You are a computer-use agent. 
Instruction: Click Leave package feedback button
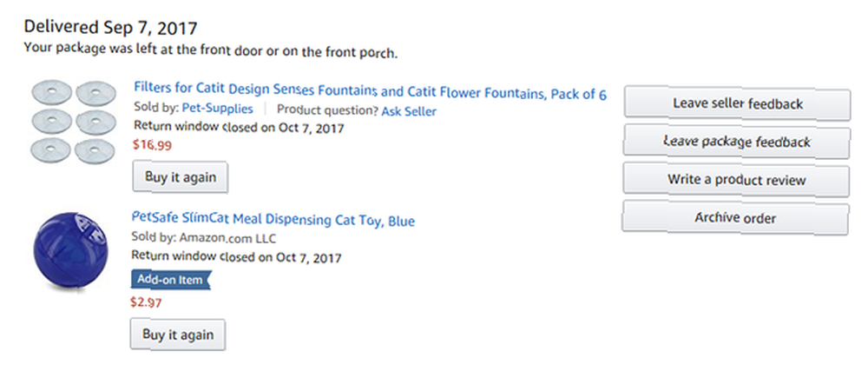tap(736, 142)
